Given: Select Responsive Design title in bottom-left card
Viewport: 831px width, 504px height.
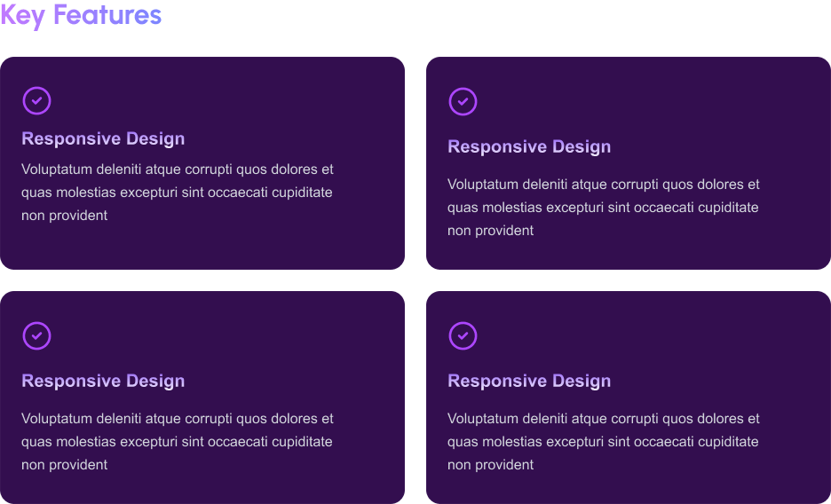Looking at the screenshot, I should coord(103,382).
